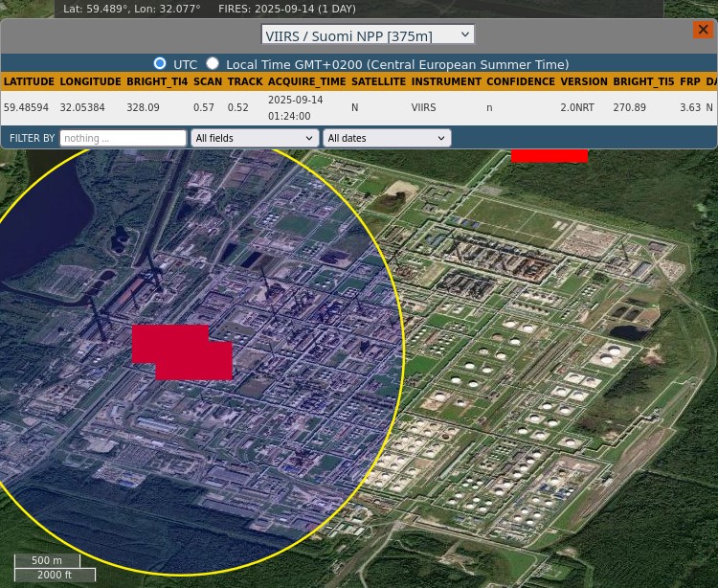Click the INSTRUMENT column header
Viewport: 718px width, 588px height.
[446, 82]
